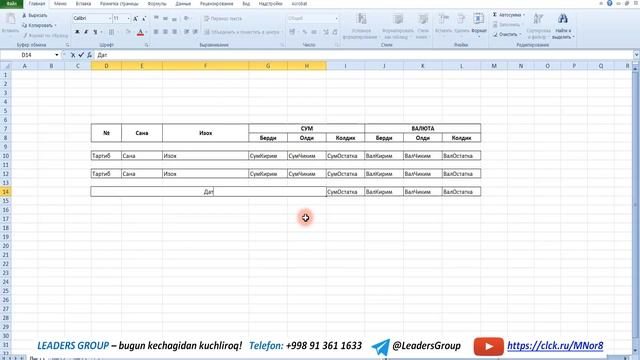Copy selection with Копировать

pos(39,25)
